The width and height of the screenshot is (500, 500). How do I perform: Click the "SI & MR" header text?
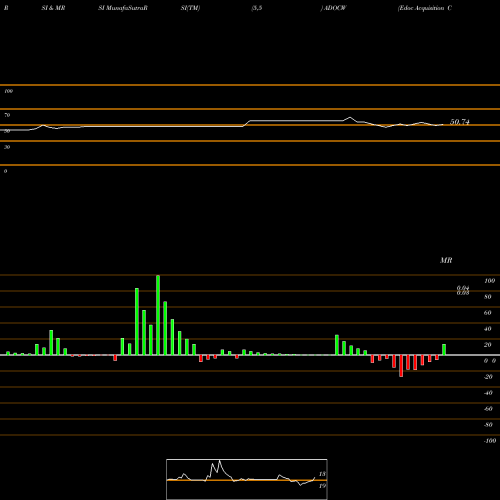coord(53,8)
